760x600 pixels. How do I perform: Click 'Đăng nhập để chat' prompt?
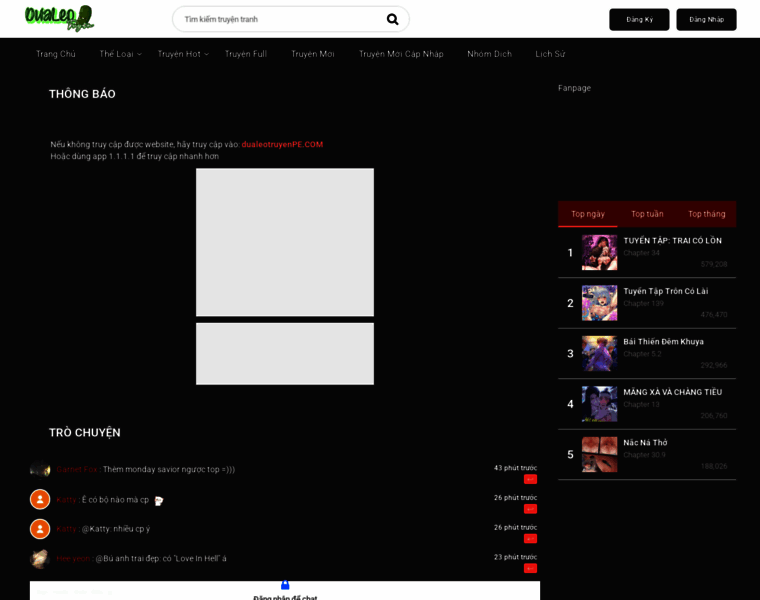[285, 597]
